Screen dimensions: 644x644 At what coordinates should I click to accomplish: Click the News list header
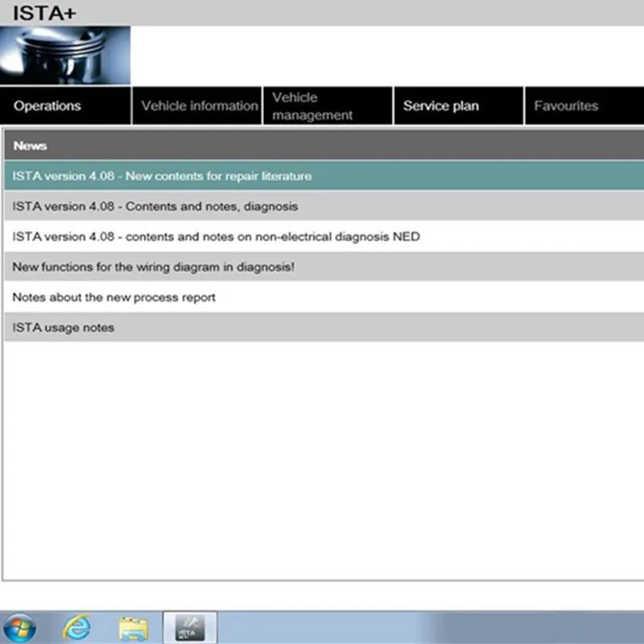click(324, 146)
